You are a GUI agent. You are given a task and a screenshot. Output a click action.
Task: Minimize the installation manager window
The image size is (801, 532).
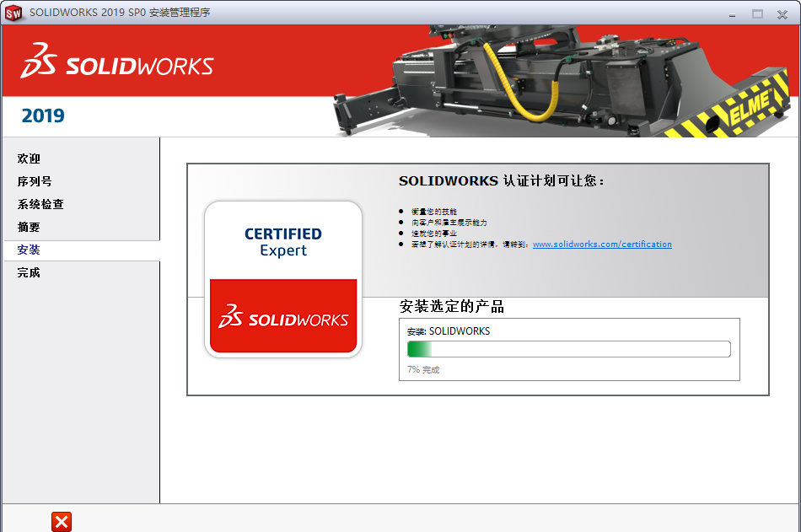(732, 14)
